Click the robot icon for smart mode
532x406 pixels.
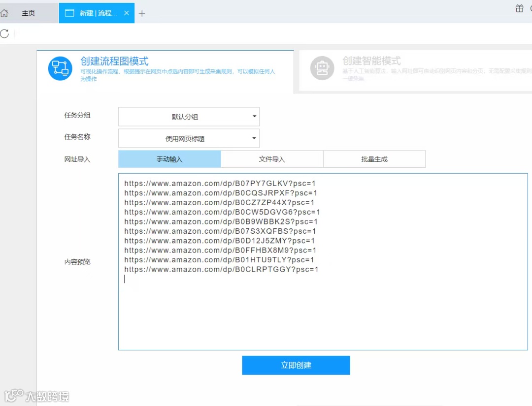322,68
